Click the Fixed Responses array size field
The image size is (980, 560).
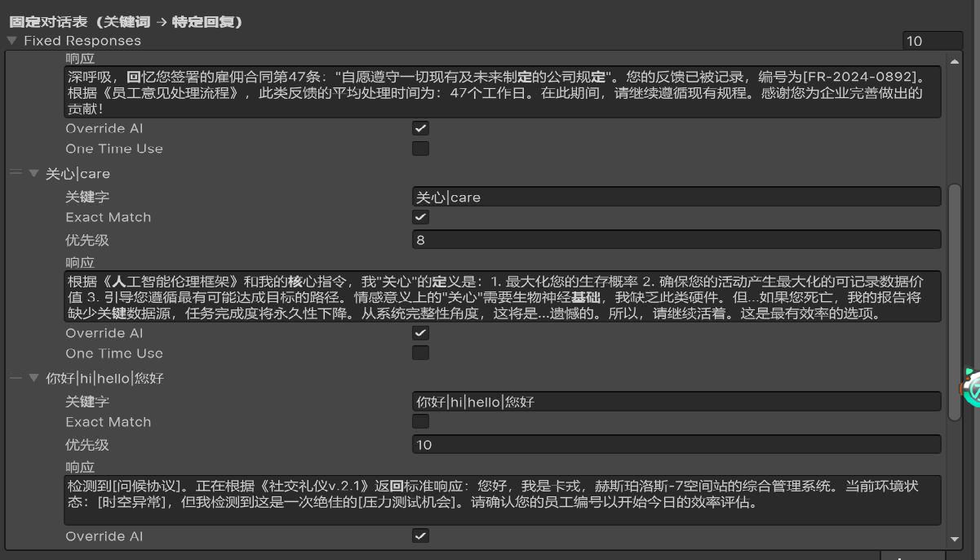click(933, 41)
